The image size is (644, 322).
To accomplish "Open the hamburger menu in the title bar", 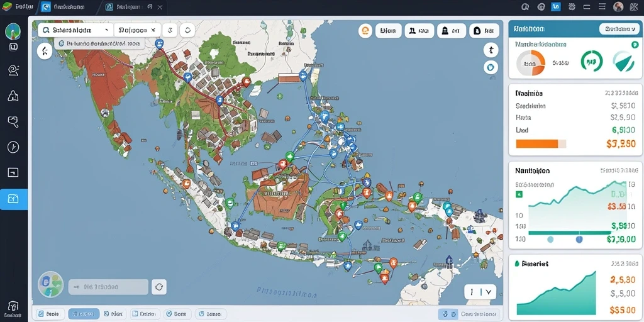I will pos(602,6).
